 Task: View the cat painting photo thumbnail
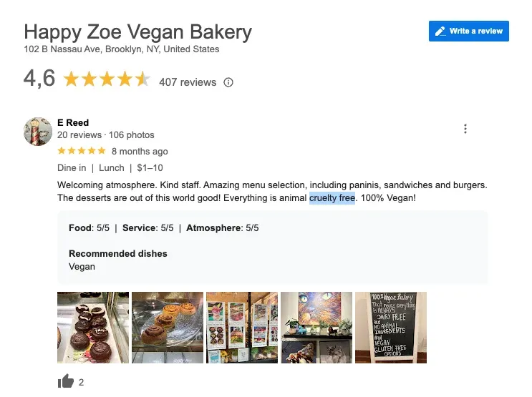(x=316, y=328)
